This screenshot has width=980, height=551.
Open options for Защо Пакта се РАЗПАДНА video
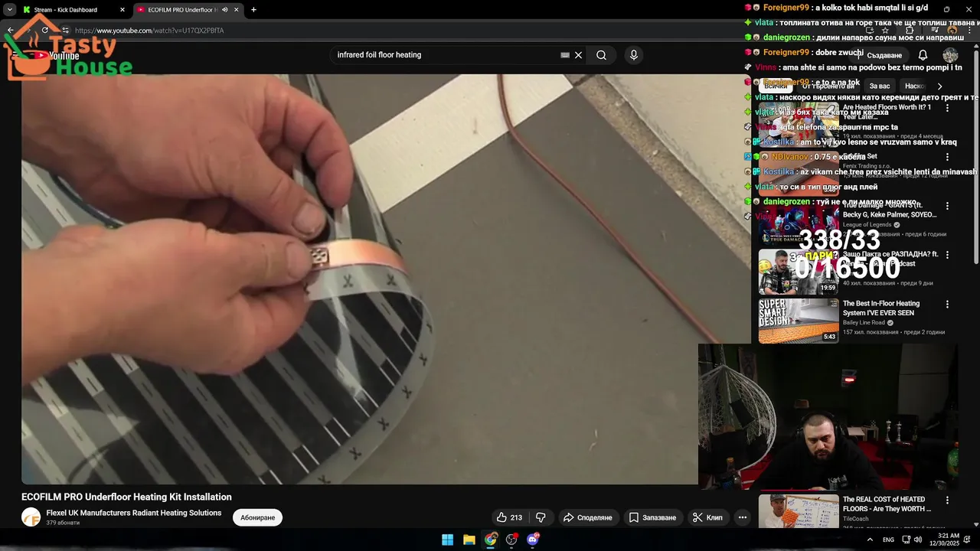(x=947, y=255)
